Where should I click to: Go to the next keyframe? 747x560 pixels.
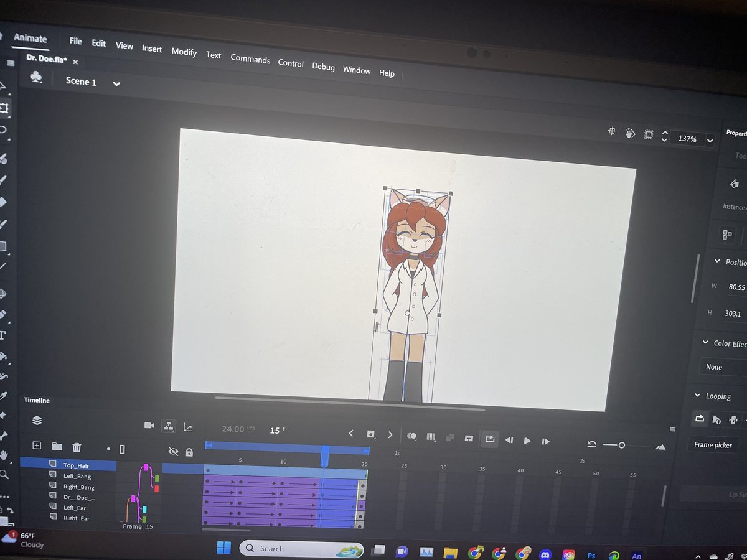tap(390, 435)
